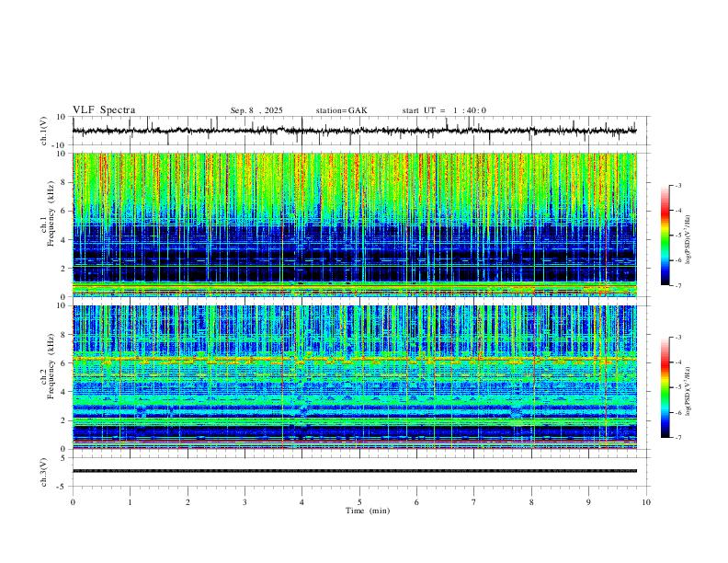This screenshot has height=563, width=728.
Task: Click the "-7" tick on ch.2 colorbar
Action: pyautogui.click(x=677, y=438)
